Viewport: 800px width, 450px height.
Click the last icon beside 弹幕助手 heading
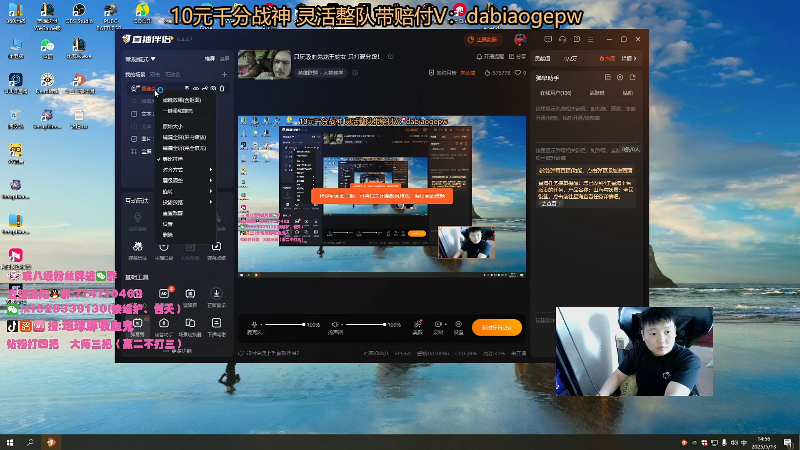(x=633, y=78)
